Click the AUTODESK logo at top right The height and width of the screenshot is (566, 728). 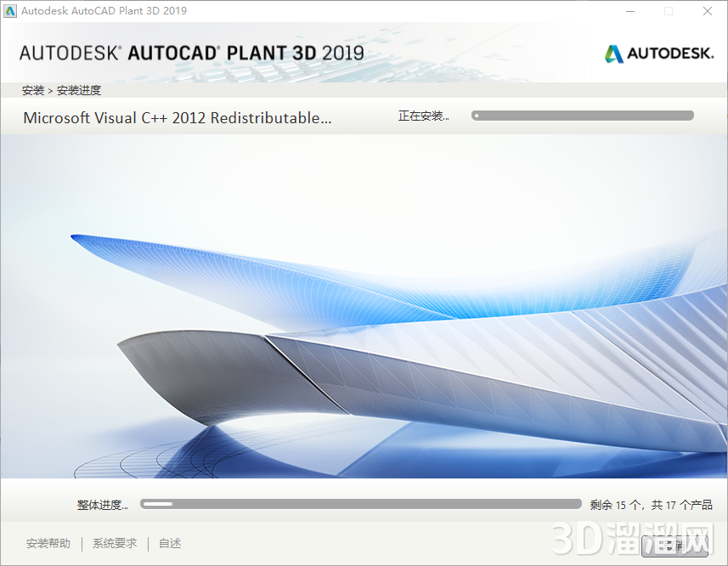click(658, 53)
